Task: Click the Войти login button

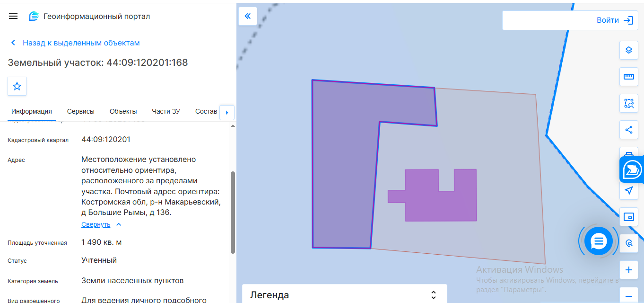Action: coord(608,20)
